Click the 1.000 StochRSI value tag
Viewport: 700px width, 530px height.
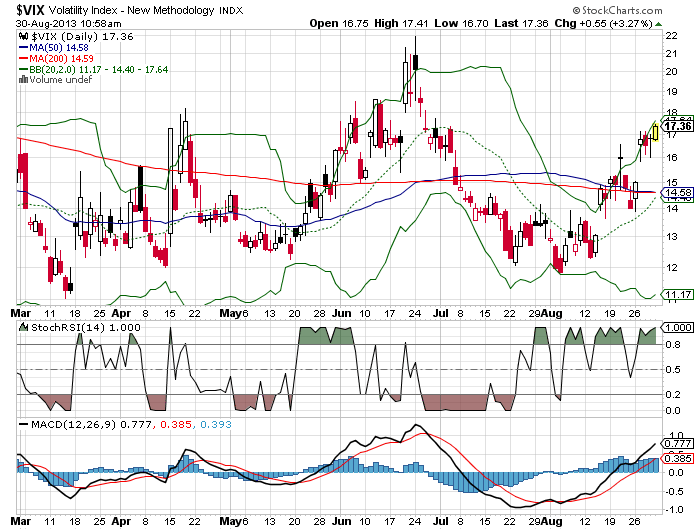678,328
